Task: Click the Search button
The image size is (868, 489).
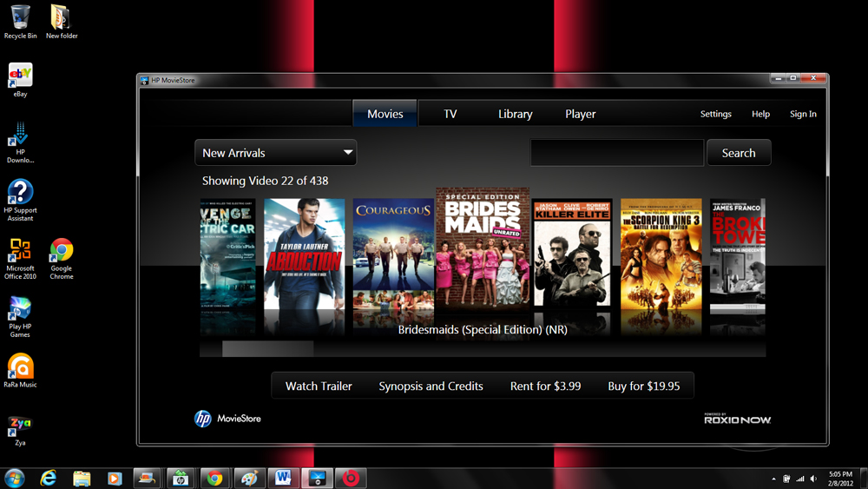Action: pyautogui.click(x=739, y=152)
